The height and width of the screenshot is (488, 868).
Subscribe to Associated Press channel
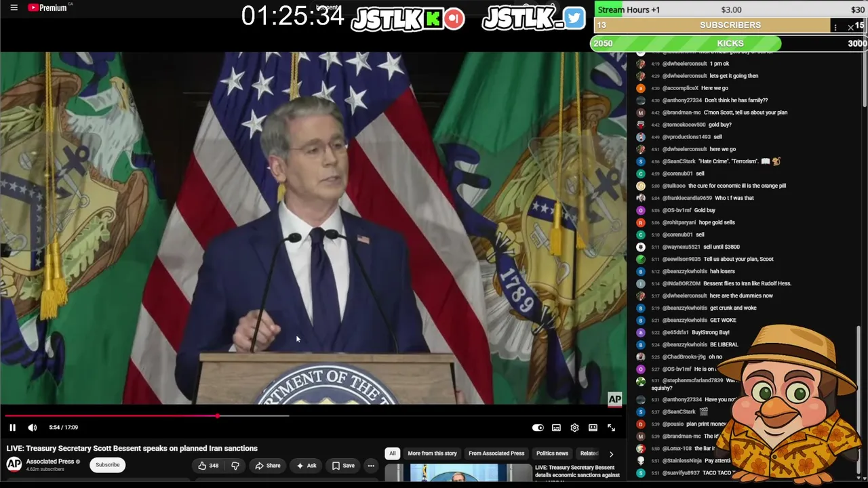(x=107, y=465)
